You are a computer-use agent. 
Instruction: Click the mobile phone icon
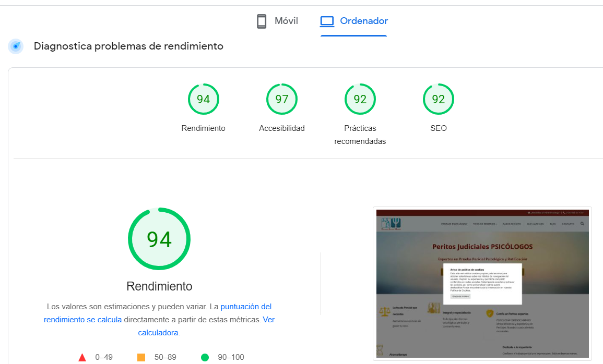[x=262, y=21]
